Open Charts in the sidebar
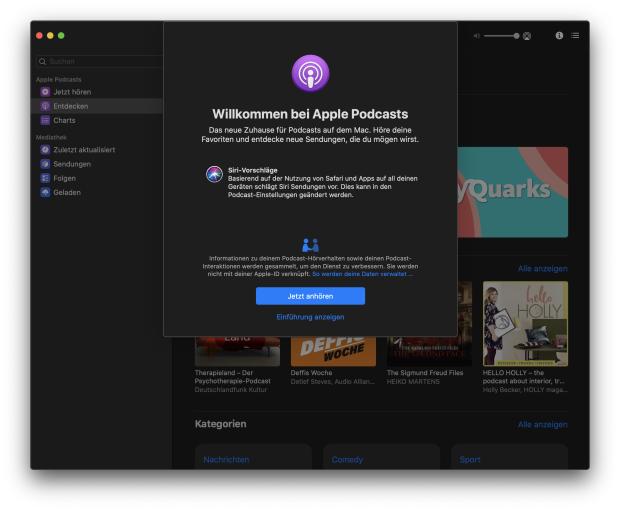Viewport: 620px width, 510px height. click(x=97, y=120)
